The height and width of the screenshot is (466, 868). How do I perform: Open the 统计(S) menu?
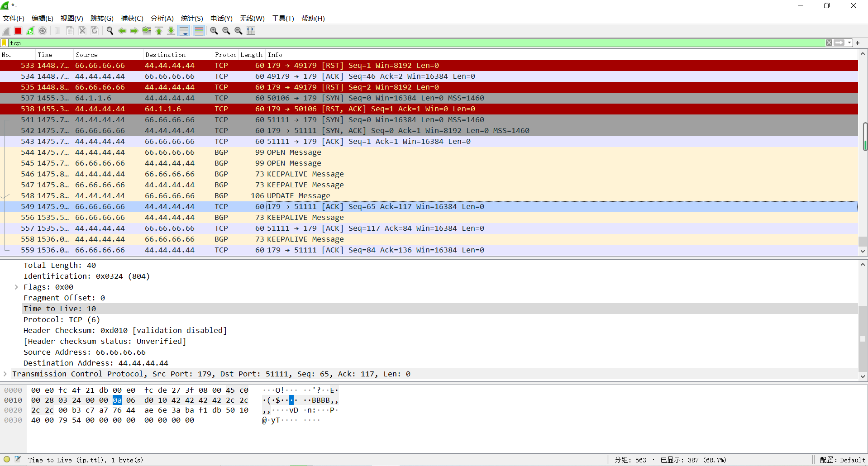point(192,19)
